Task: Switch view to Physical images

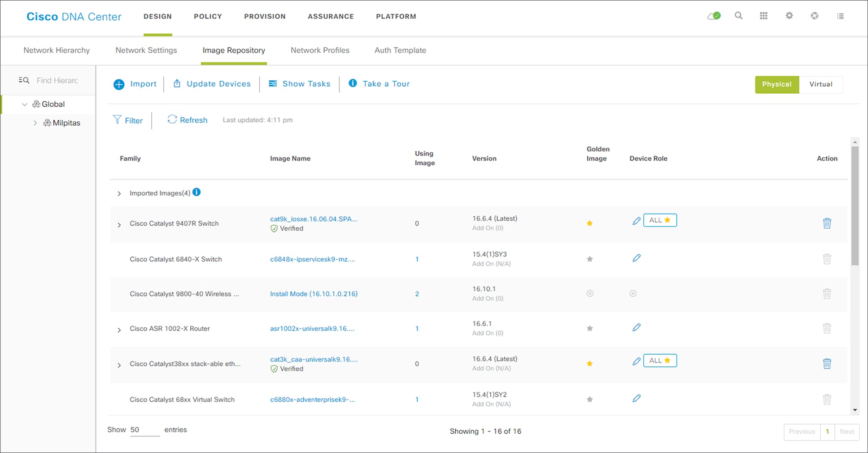Action: (777, 84)
